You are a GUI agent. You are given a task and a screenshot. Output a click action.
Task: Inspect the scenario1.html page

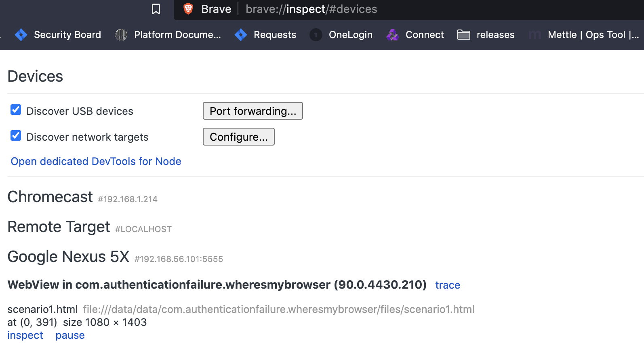(25, 335)
